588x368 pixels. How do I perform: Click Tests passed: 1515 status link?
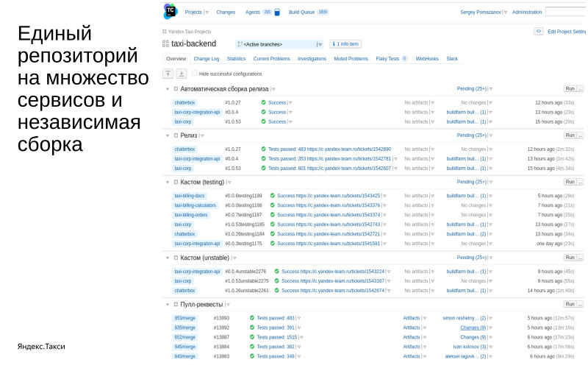(277, 337)
